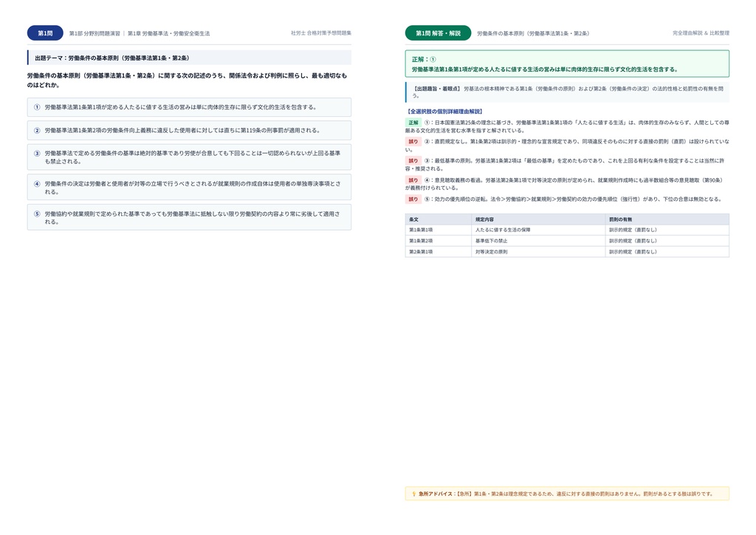
Task: Select the circled ② answer option marker
Action: click(37, 130)
